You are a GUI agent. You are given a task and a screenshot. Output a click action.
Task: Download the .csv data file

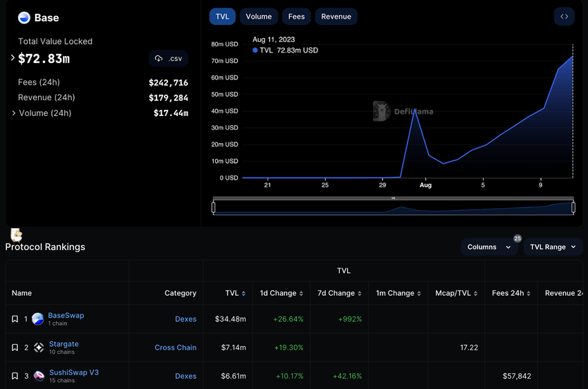169,59
